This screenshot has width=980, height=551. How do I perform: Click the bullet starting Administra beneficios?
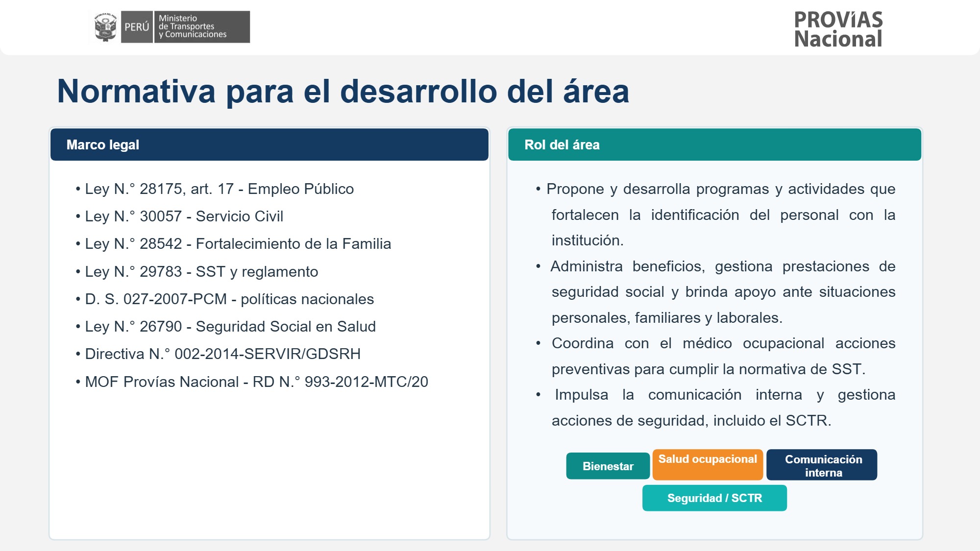coord(715,292)
